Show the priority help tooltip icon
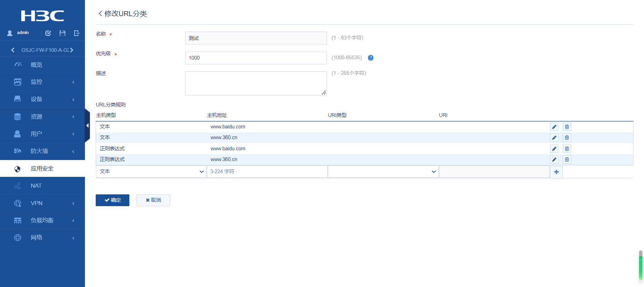644x287 pixels. point(371,58)
